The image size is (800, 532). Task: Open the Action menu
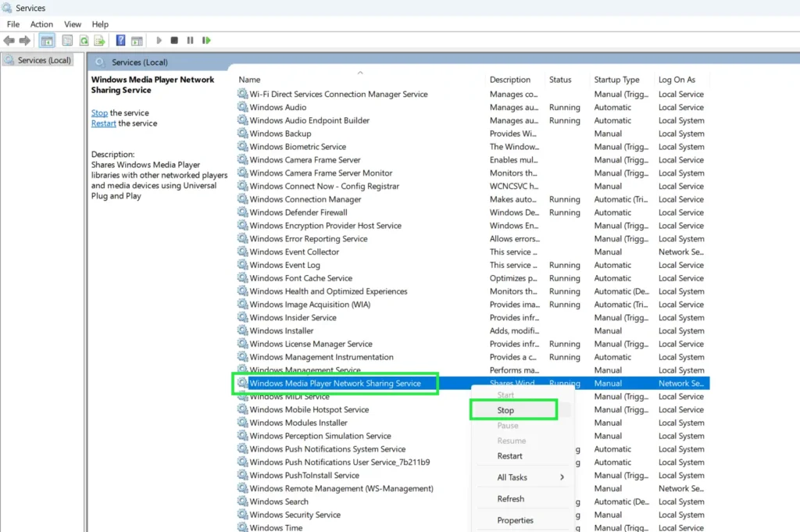click(x=41, y=23)
